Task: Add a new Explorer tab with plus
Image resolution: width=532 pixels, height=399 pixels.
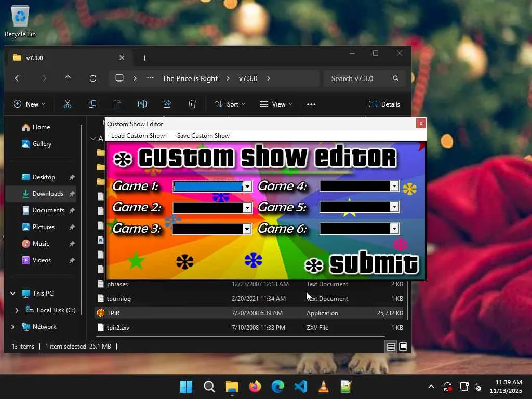Action: (x=144, y=58)
